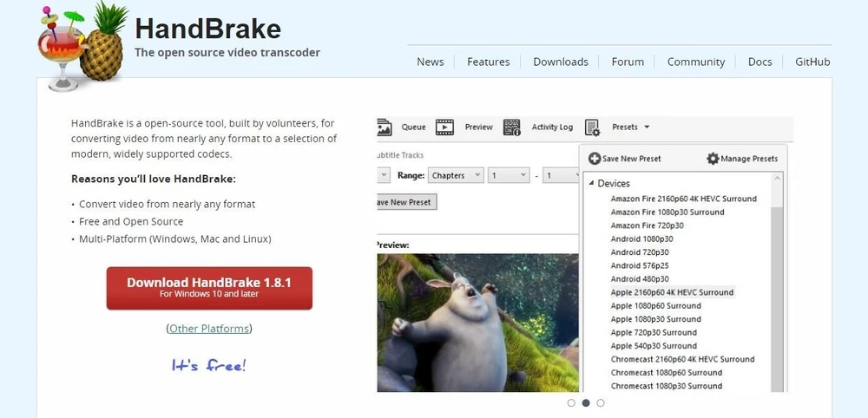
Task: Follow the Other Platforms link
Action: pos(209,329)
